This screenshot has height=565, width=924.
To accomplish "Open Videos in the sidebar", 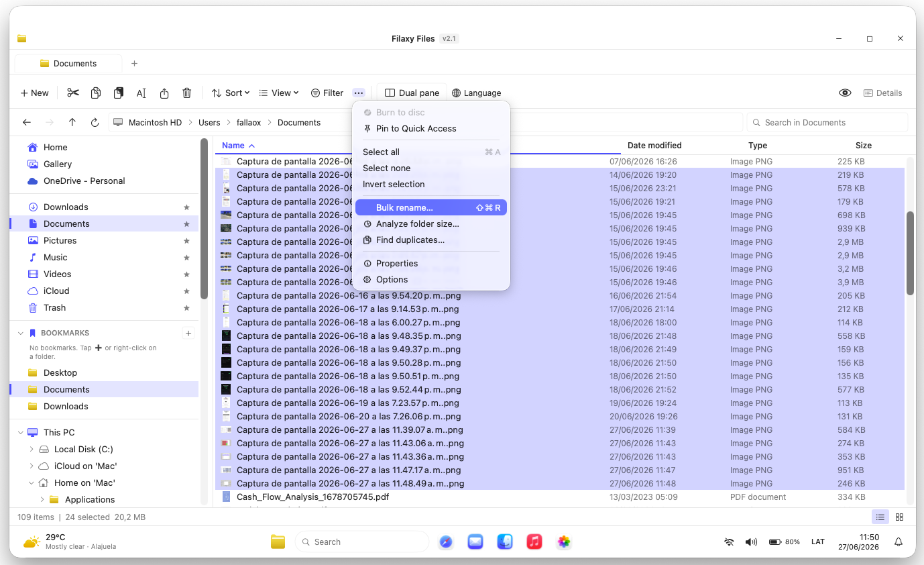I will pyautogui.click(x=104, y=274).
